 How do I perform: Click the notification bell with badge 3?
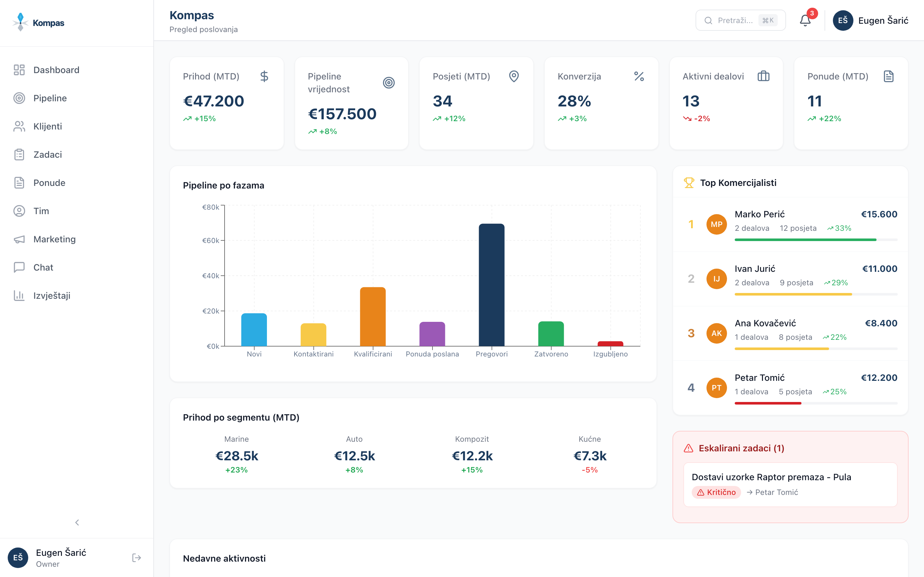[x=805, y=20]
